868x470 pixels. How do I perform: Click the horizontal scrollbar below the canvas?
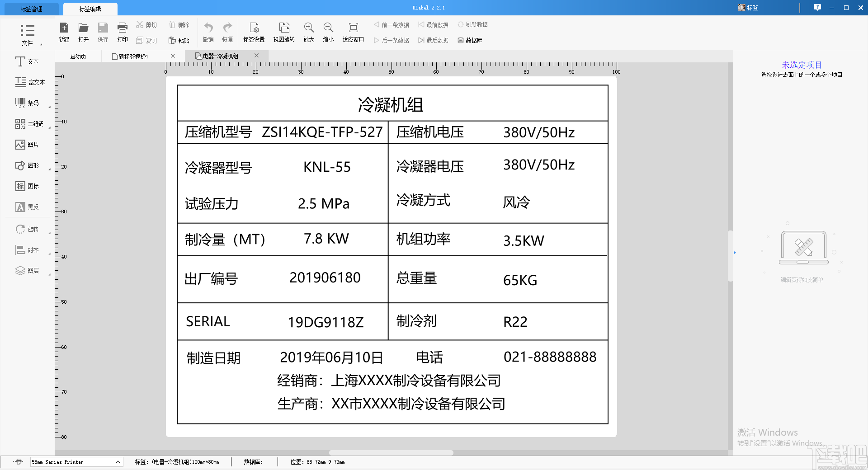point(391,453)
